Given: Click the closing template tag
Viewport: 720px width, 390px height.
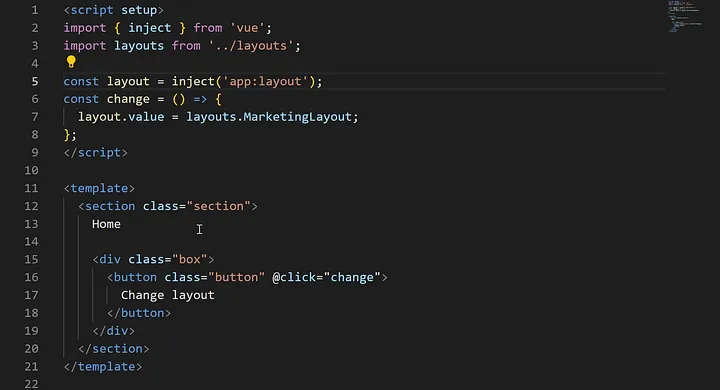Looking at the screenshot, I should (103, 367).
